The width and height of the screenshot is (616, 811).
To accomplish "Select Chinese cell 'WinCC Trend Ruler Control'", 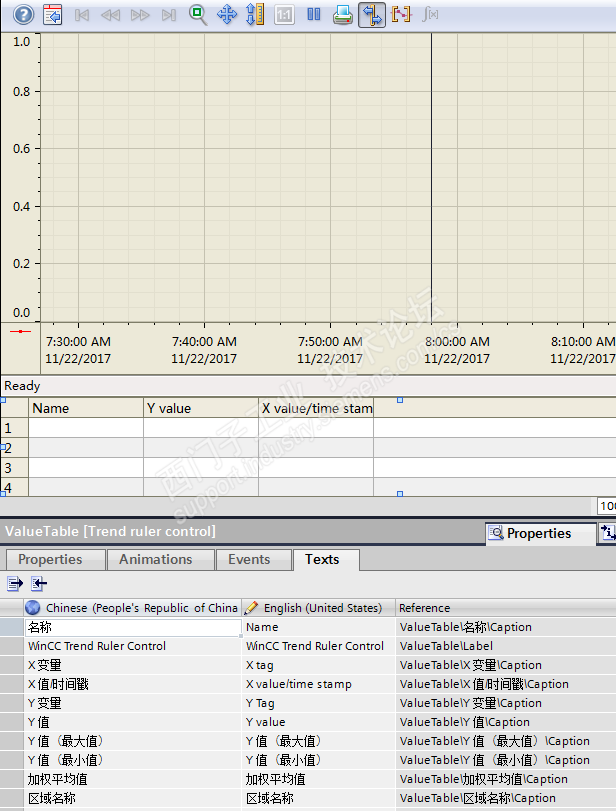I will [133, 646].
